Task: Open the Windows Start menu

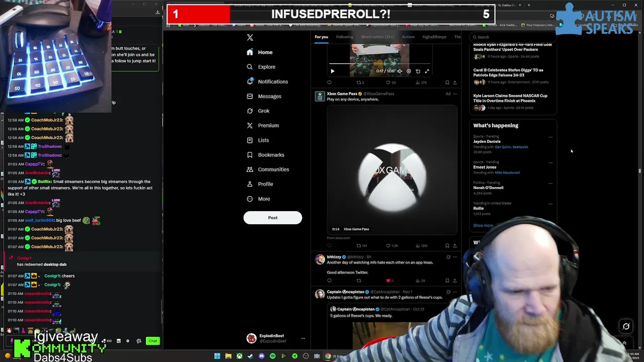Action: [x=217, y=356]
